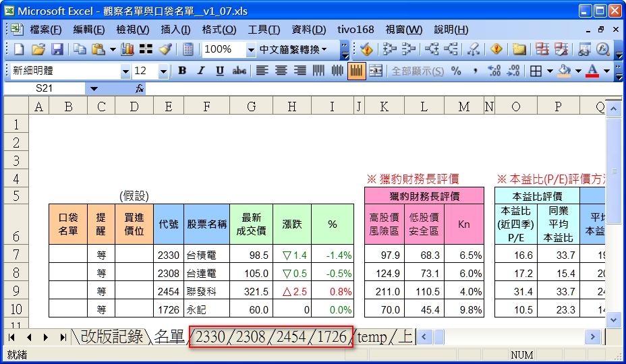Copy selection using the Copy icon
The height and width of the screenshot is (364, 626).
[x=80, y=49]
